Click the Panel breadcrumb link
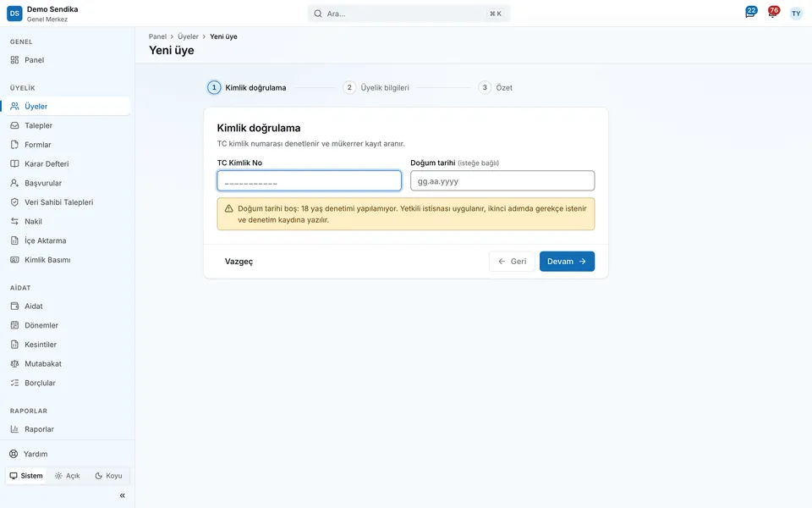The height and width of the screenshot is (508, 812). point(157,36)
